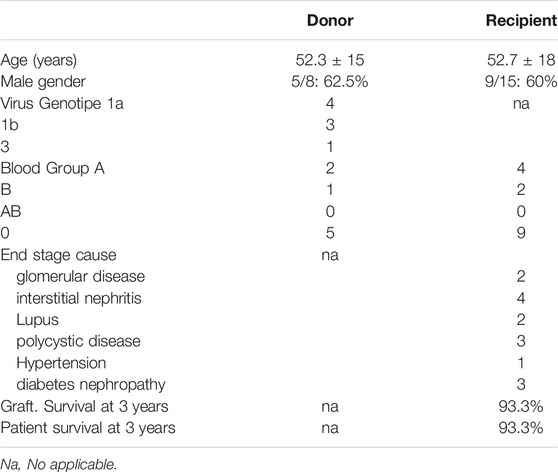Viewport: 558px width, 472px height.
Task: Click Blood Group A row label
Action: (52, 168)
